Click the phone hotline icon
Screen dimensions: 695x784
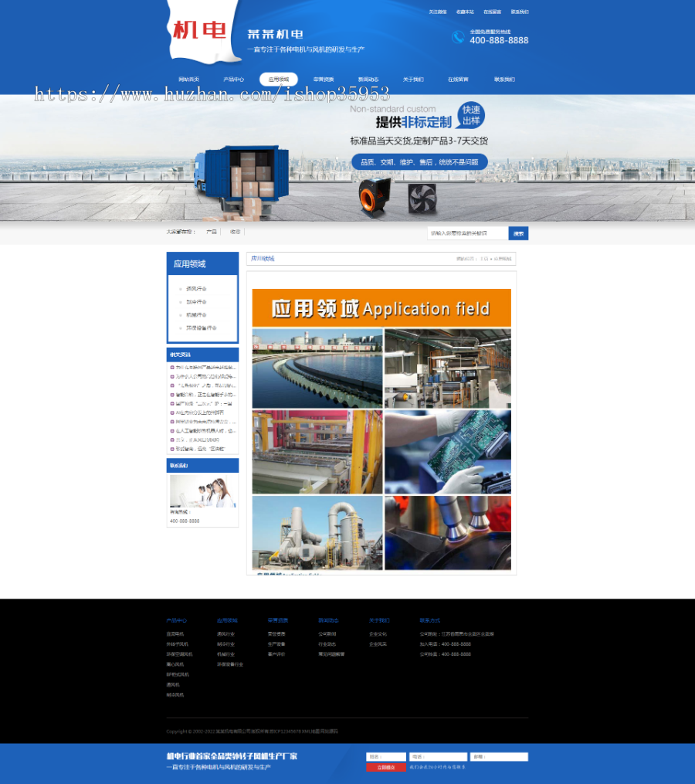click(458, 36)
